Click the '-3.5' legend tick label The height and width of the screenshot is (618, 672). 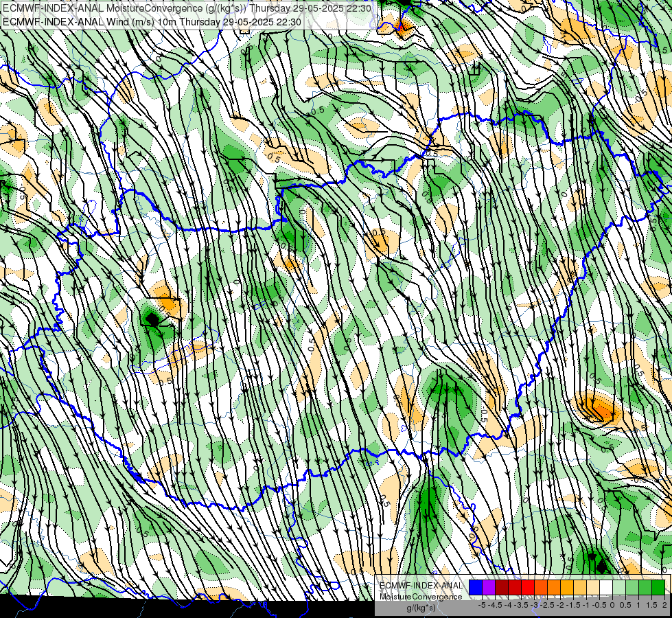(x=521, y=605)
